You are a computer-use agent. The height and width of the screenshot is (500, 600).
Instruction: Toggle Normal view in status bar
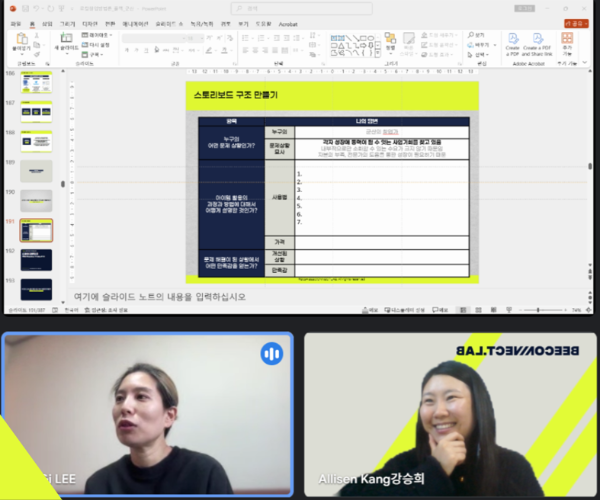463,310
